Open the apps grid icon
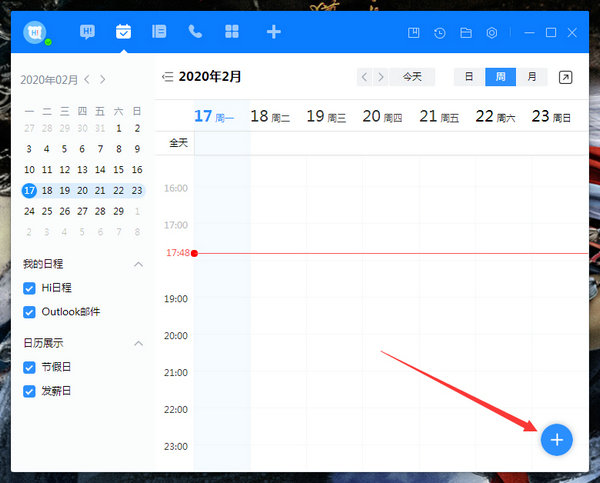The height and width of the screenshot is (483, 600). click(232, 32)
